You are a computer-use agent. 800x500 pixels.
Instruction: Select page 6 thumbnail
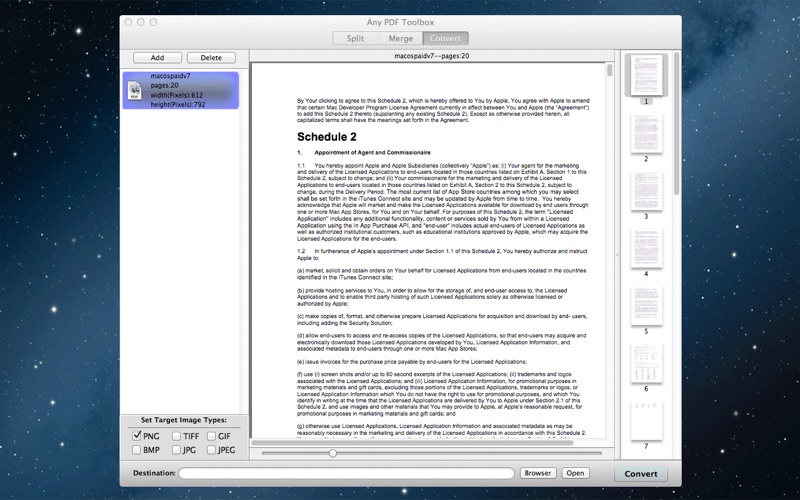click(646, 363)
